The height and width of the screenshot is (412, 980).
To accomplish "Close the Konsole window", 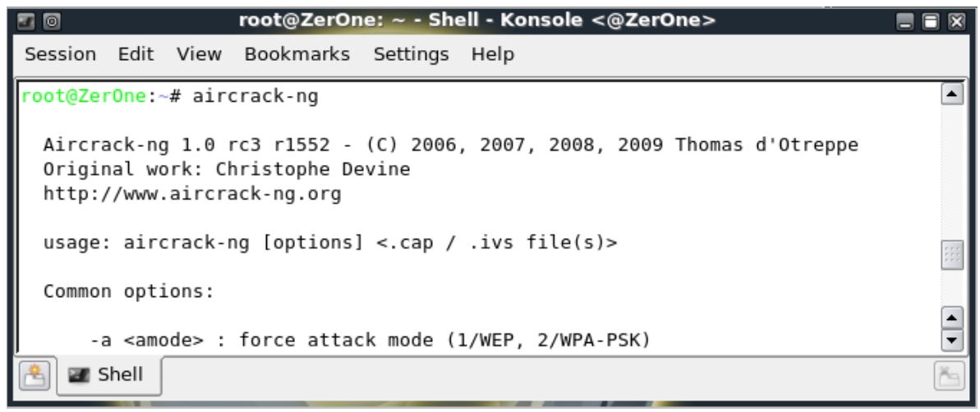I will [x=957, y=22].
